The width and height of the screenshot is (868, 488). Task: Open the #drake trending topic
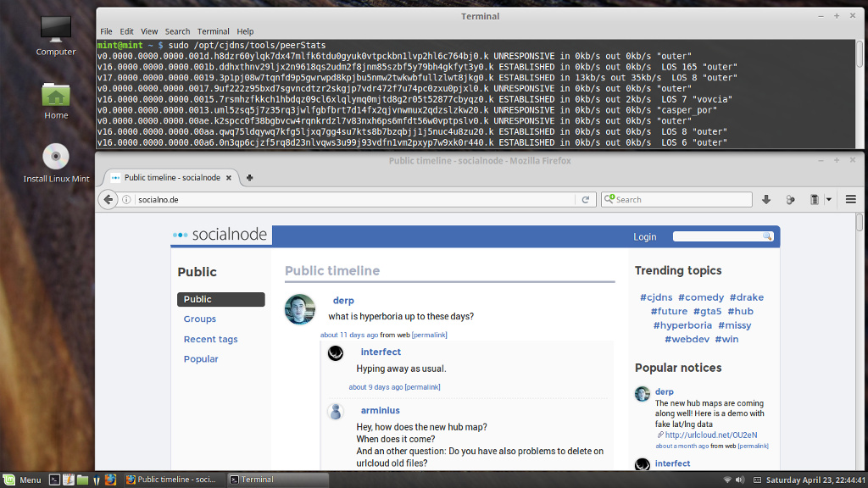pyautogui.click(x=746, y=297)
